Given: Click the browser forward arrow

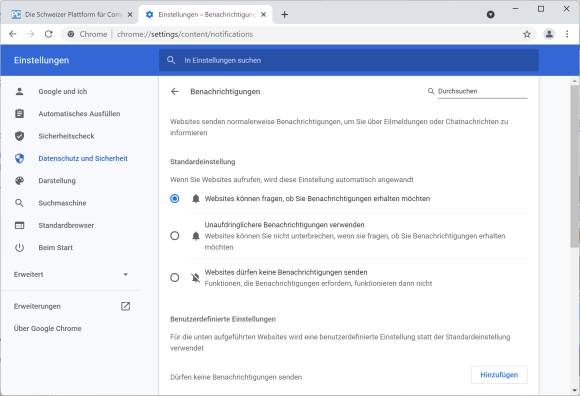Looking at the screenshot, I should click(x=30, y=34).
